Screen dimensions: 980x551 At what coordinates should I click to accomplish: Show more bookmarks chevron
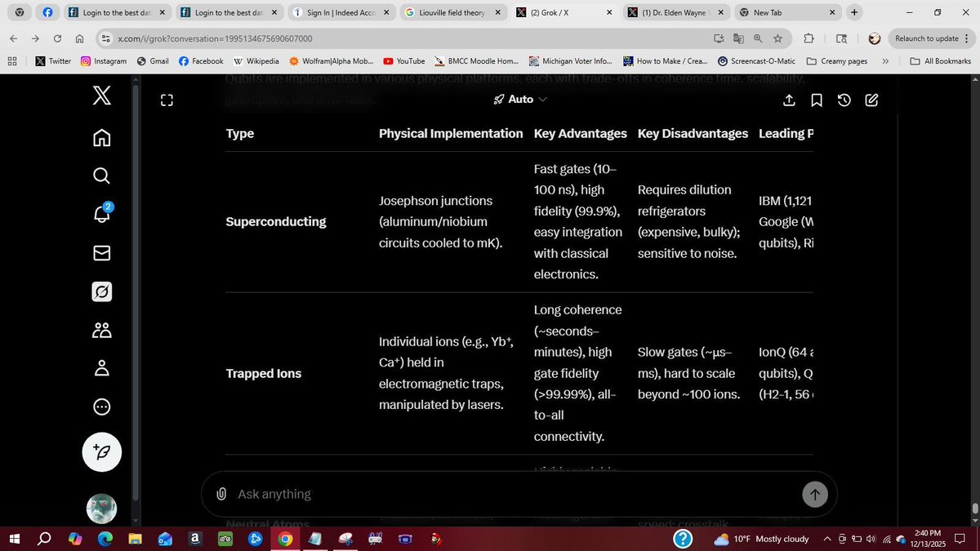tap(885, 61)
